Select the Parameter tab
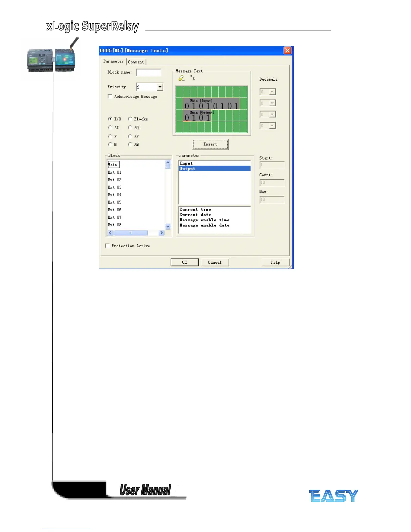Viewport: 411px width, 532px height. 113,61
